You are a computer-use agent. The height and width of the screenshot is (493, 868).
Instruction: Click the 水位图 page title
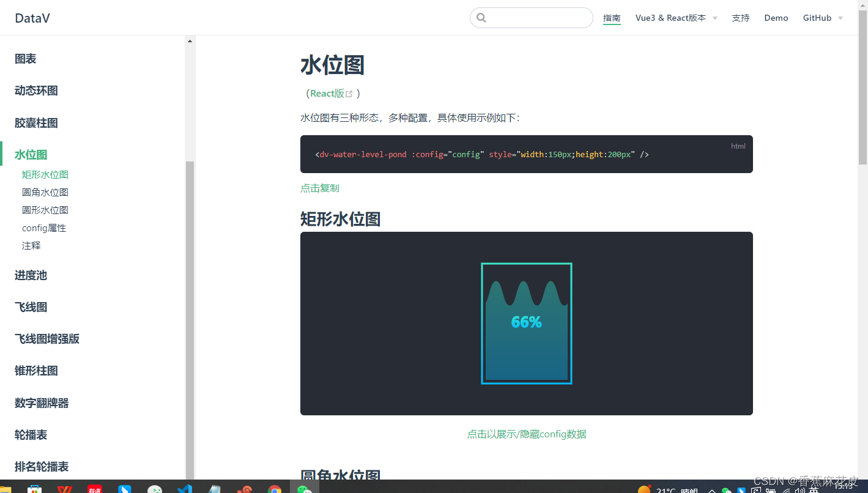[333, 65]
